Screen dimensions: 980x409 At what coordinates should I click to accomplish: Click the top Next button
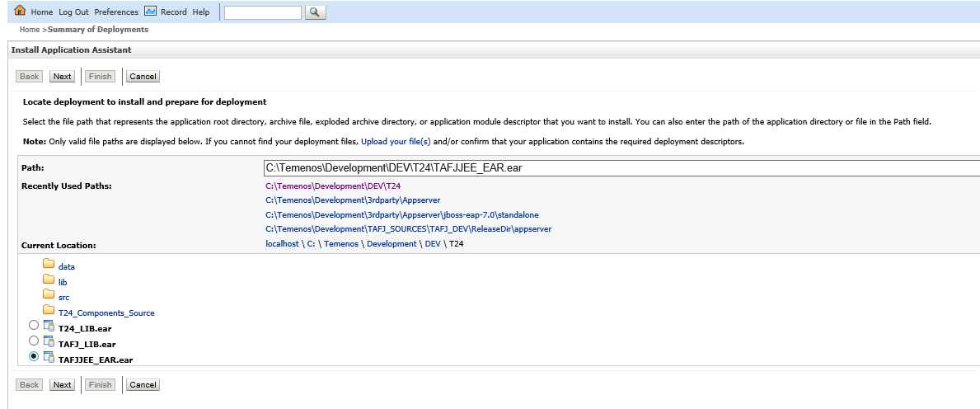click(x=62, y=77)
